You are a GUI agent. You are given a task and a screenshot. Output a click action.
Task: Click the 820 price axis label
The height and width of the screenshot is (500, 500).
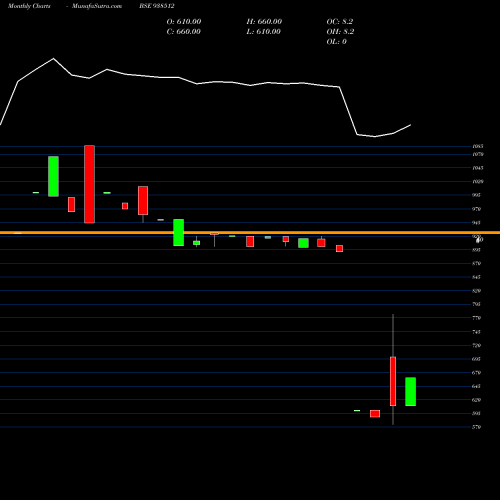pyautogui.click(x=476, y=291)
